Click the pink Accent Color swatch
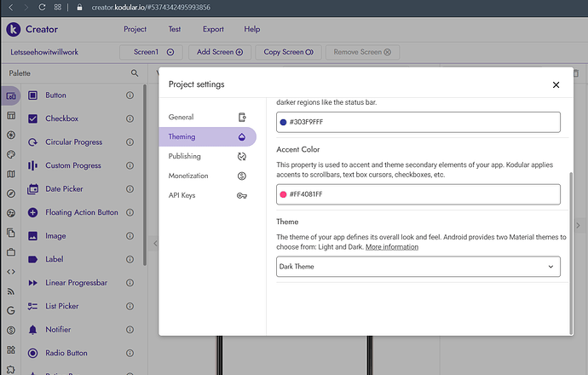 tap(284, 194)
